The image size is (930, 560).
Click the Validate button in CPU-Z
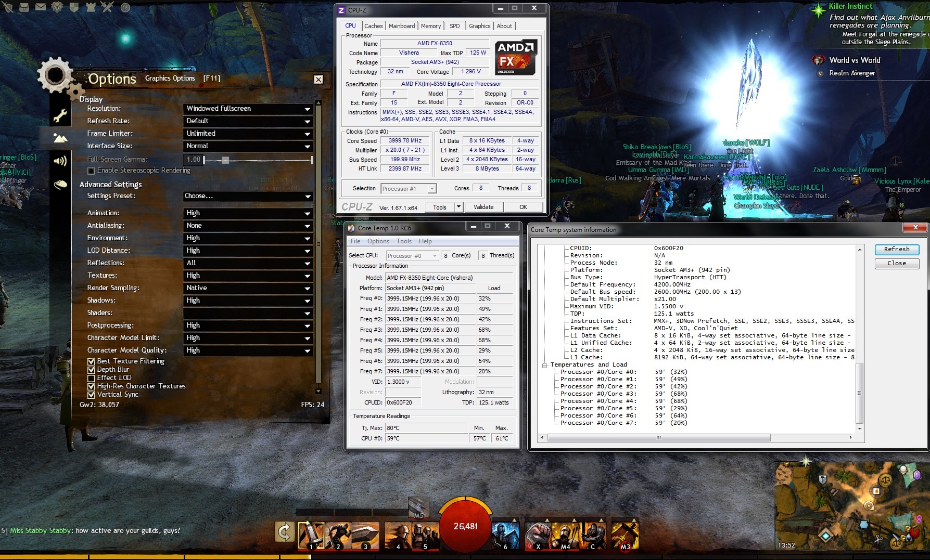pyautogui.click(x=483, y=207)
